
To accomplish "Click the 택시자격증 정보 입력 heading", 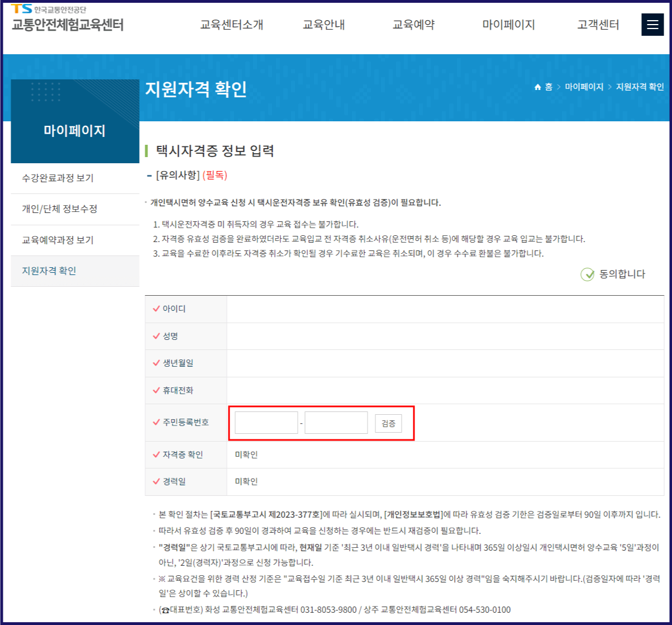I will (215, 151).
